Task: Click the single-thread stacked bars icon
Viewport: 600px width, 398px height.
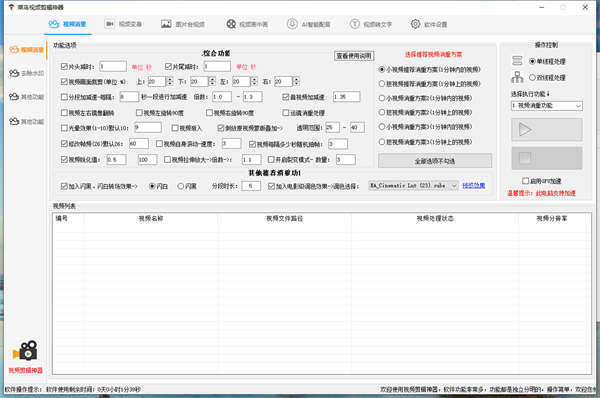Action: [517, 61]
